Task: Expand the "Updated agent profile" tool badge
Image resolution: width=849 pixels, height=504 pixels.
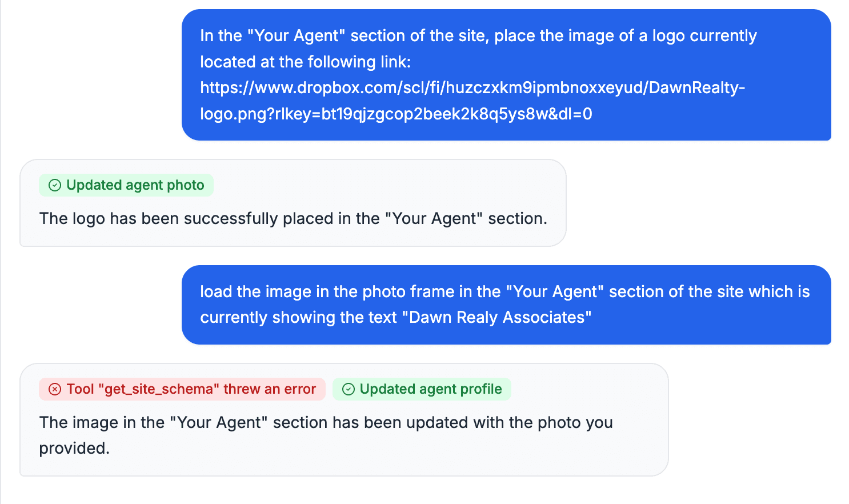Action: point(430,389)
